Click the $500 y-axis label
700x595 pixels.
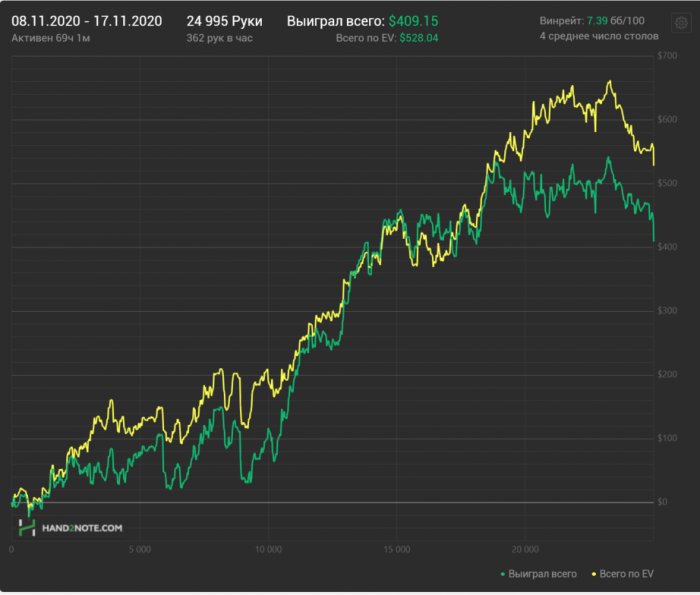(x=667, y=183)
